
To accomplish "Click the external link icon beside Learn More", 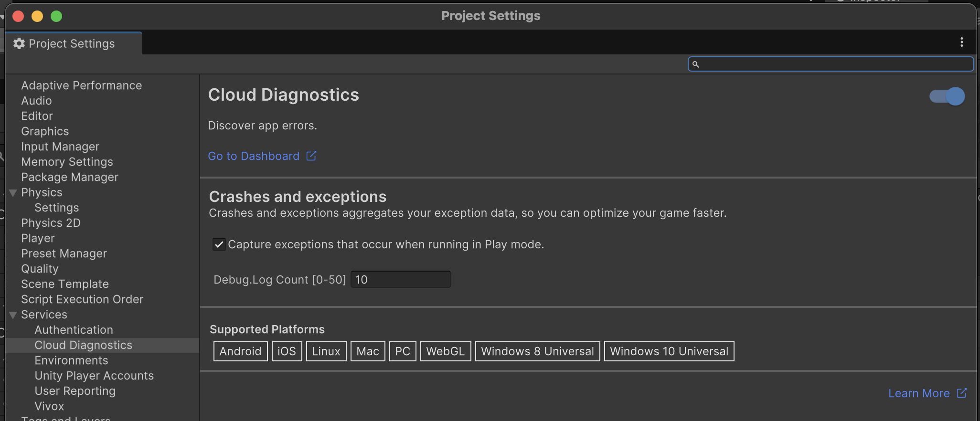I will coord(962,393).
